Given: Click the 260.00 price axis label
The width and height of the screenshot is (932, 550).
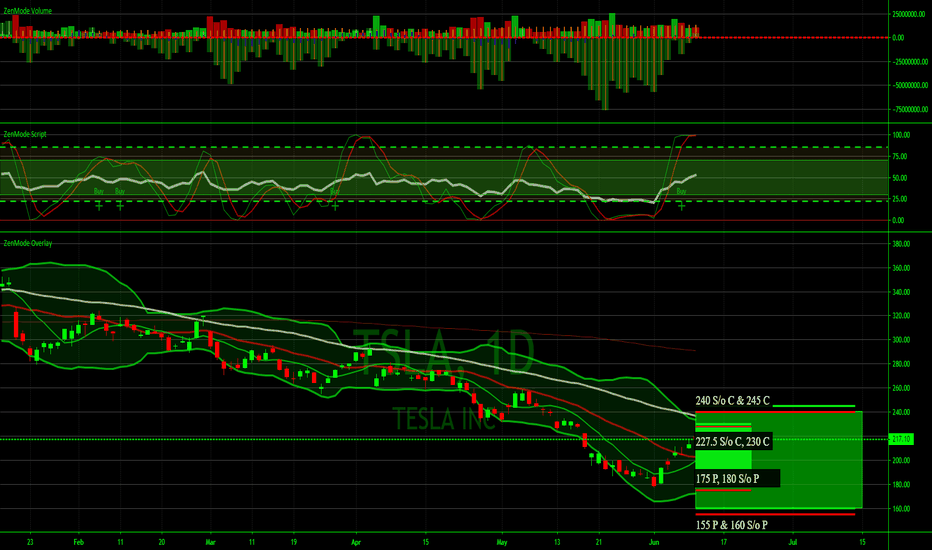Looking at the screenshot, I should [901, 388].
